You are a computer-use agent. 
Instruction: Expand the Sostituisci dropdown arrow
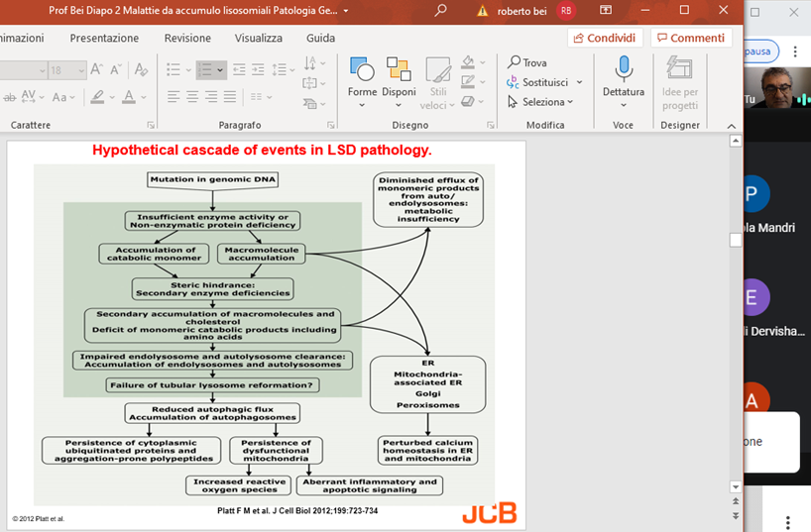[x=579, y=82]
